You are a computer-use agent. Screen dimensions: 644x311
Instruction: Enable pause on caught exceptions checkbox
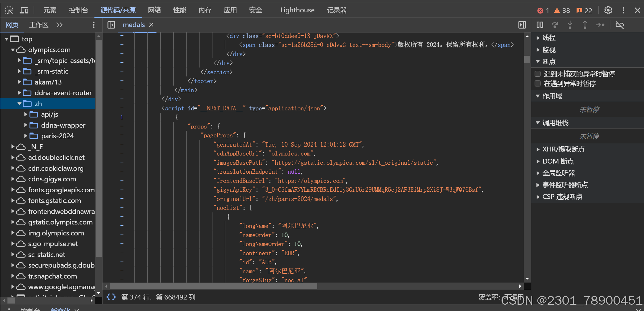coord(538,84)
